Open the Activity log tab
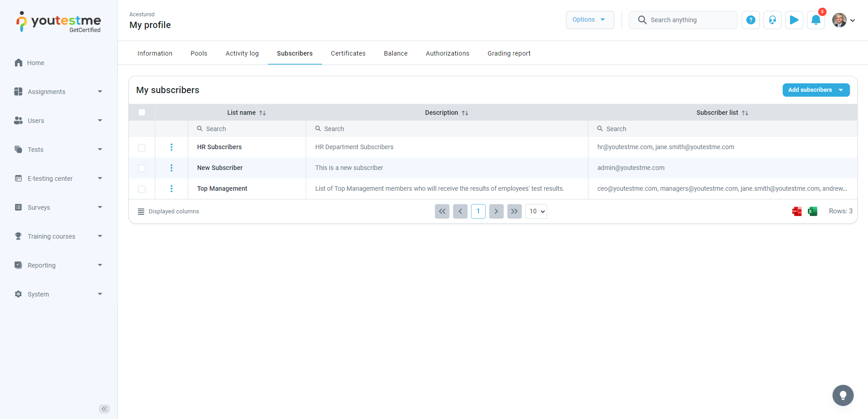This screenshot has width=868, height=419. pos(242,53)
